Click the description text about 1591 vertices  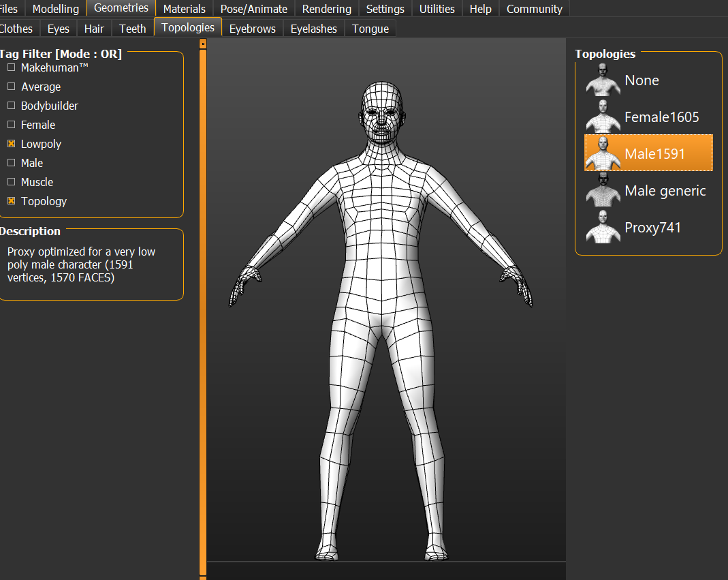click(81, 264)
